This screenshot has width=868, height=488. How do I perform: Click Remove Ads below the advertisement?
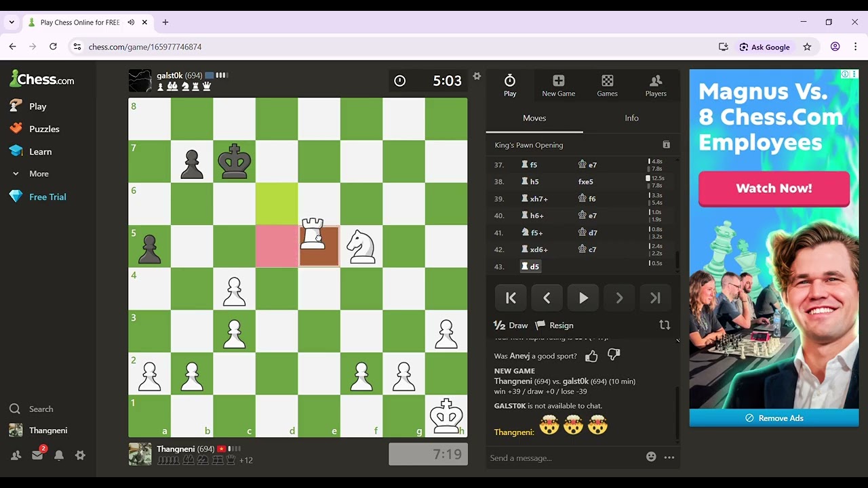(x=774, y=418)
